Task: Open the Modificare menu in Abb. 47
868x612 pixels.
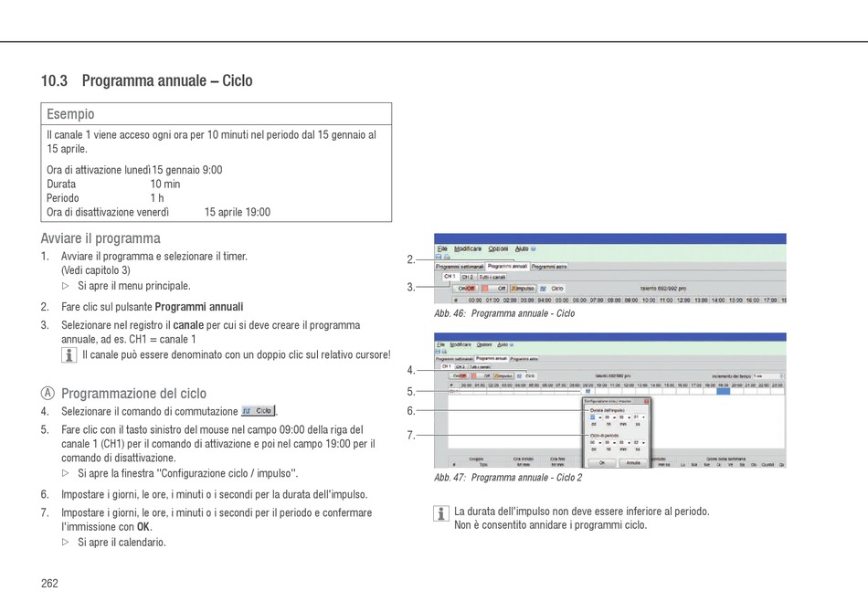Action: (460, 344)
